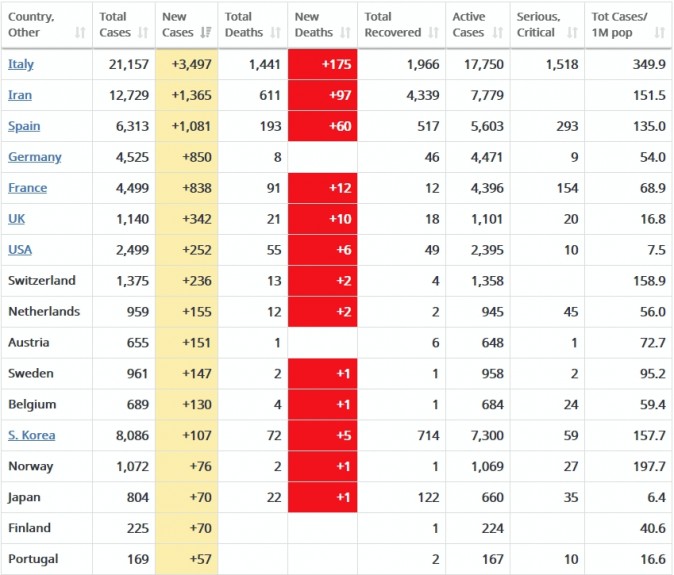Click the Norway row name
Screen dimensions: 674x575
(x=31, y=466)
